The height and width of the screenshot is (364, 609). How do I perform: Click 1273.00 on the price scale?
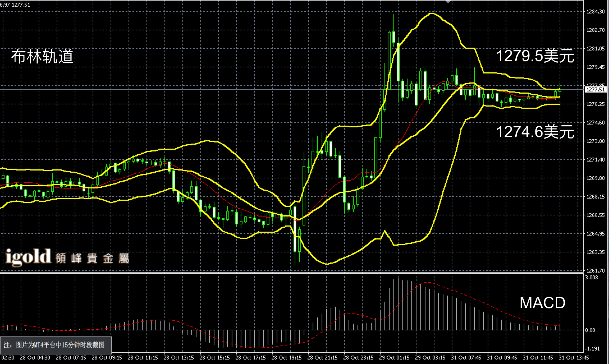pyautogui.click(x=596, y=141)
